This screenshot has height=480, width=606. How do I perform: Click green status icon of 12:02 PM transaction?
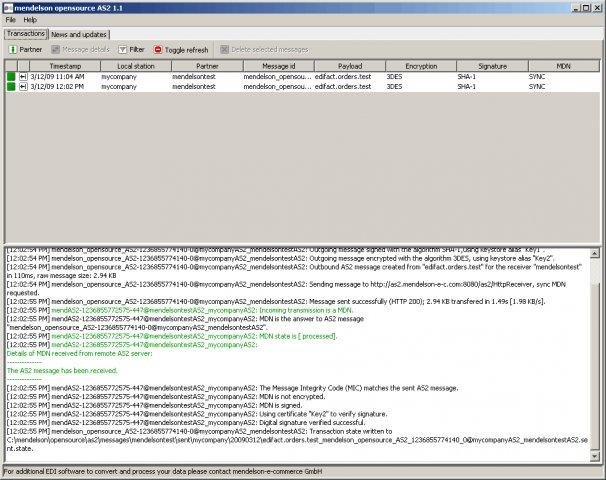(x=11, y=87)
